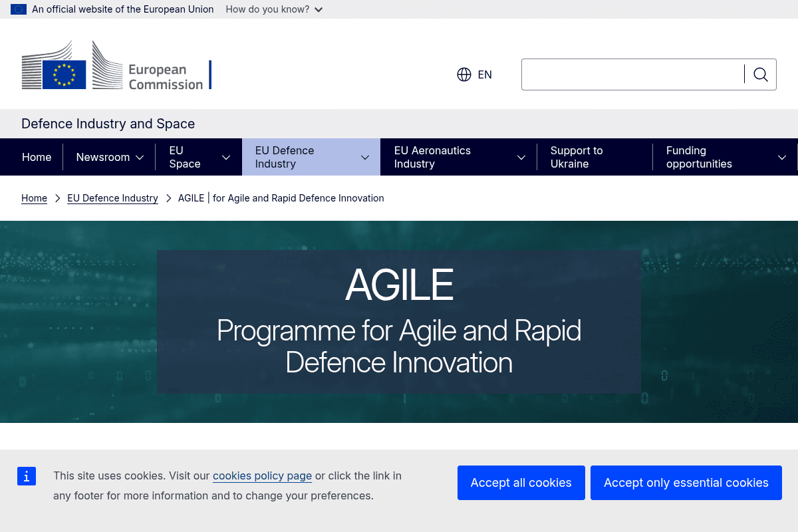Image resolution: width=798 pixels, height=532 pixels.
Task: Click the 'Defence Industry and Space' site title
Action: [x=108, y=124]
